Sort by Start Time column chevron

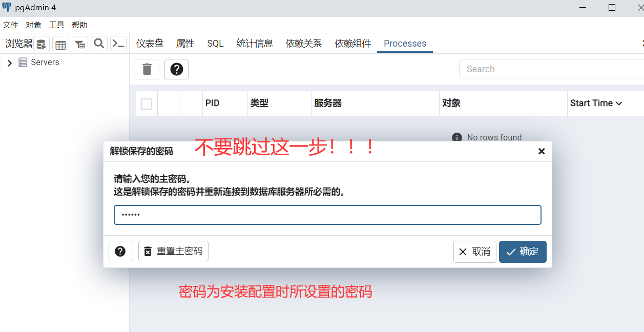pos(619,103)
